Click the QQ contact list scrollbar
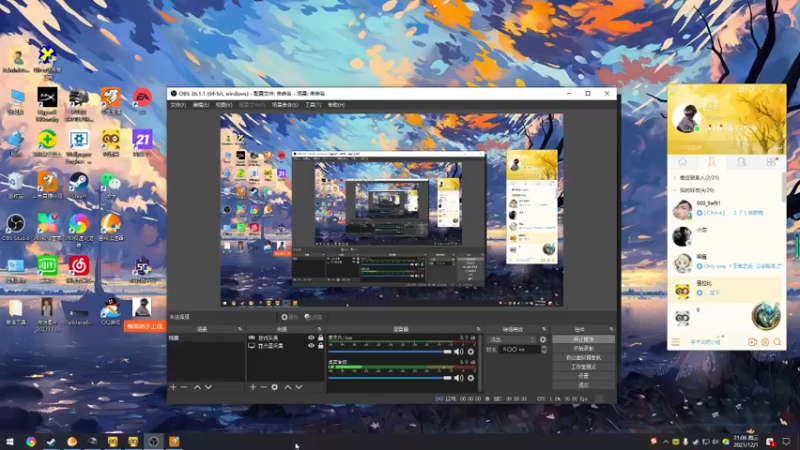The image size is (800, 450). [783, 187]
